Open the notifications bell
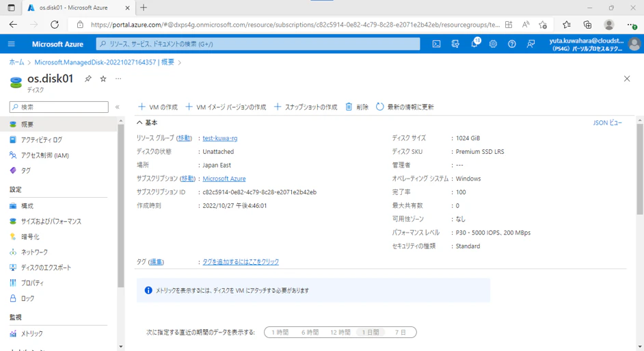Viewport: 644px width, 351px height. pyautogui.click(x=474, y=44)
